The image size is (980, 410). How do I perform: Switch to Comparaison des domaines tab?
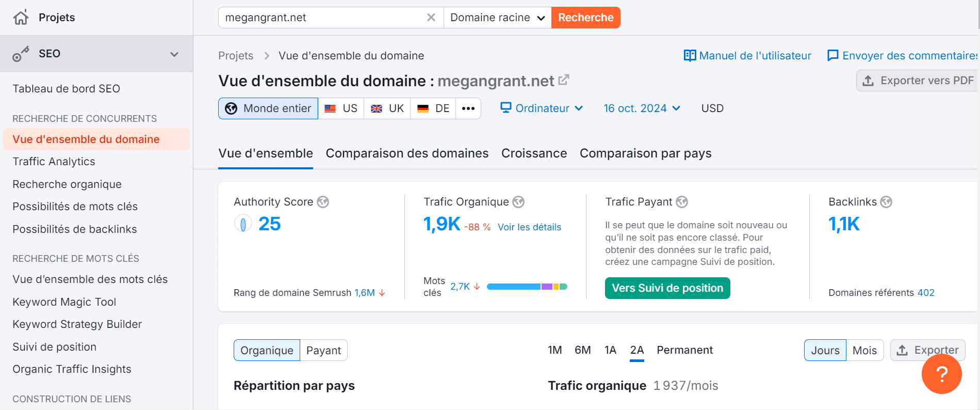[407, 153]
